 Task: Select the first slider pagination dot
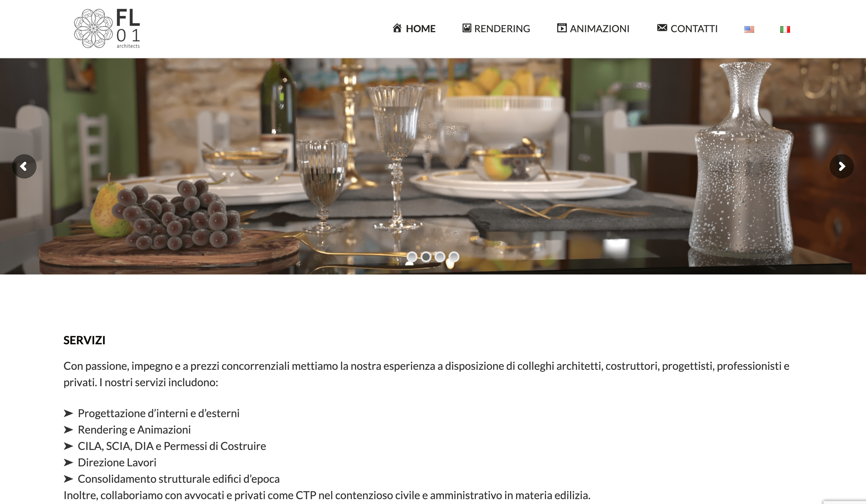point(412,257)
